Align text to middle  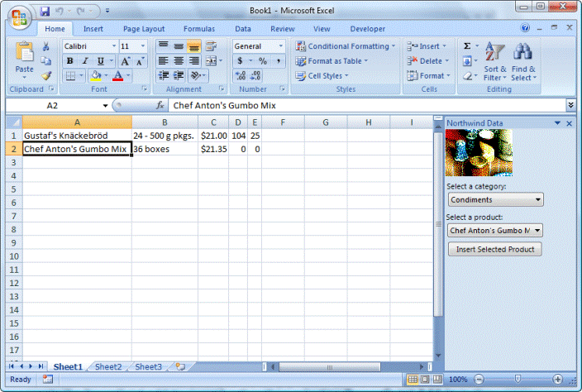[179, 46]
